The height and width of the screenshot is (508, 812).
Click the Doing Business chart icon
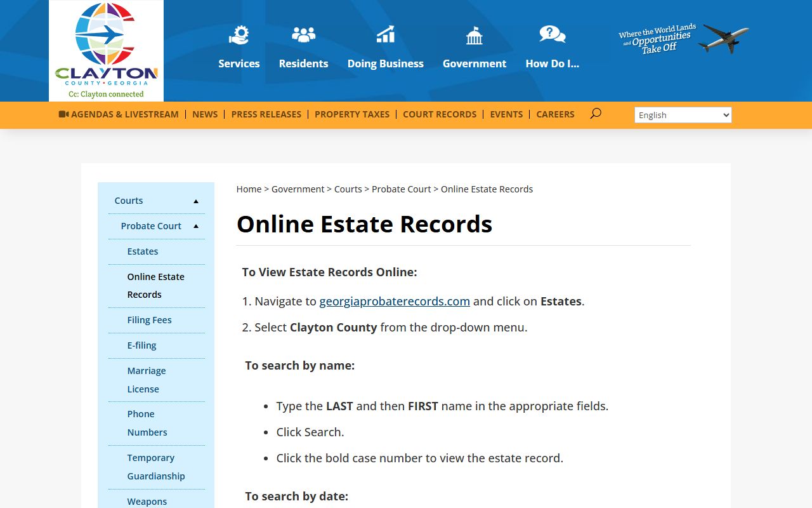386,34
